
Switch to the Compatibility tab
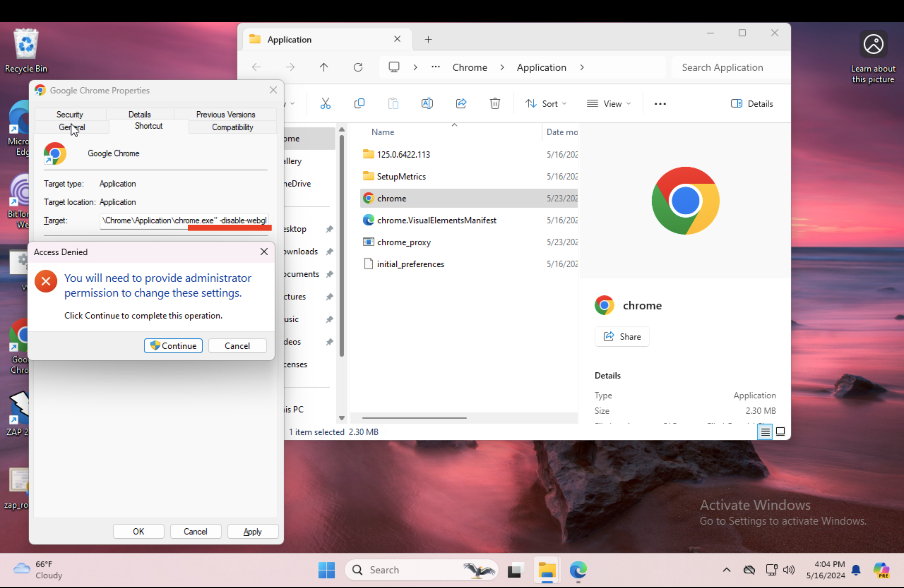point(232,127)
